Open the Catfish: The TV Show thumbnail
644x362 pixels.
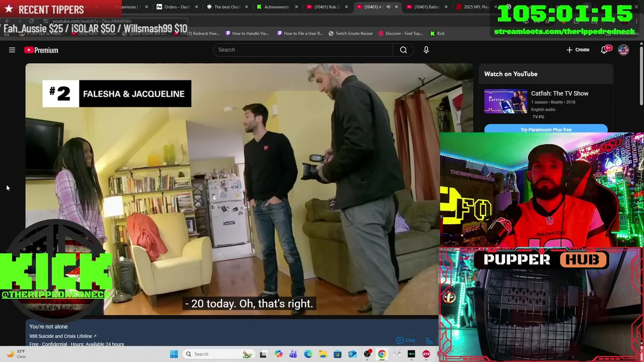[x=506, y=101]
